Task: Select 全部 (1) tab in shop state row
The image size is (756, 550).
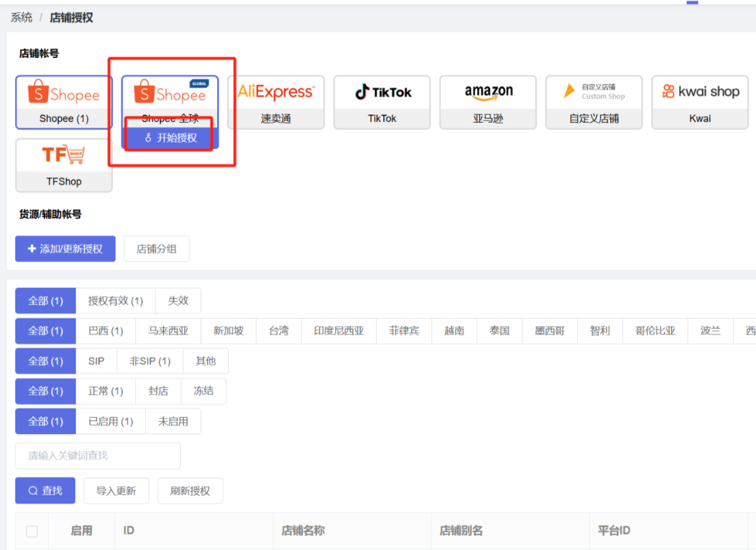Action: tap(46, 392)
